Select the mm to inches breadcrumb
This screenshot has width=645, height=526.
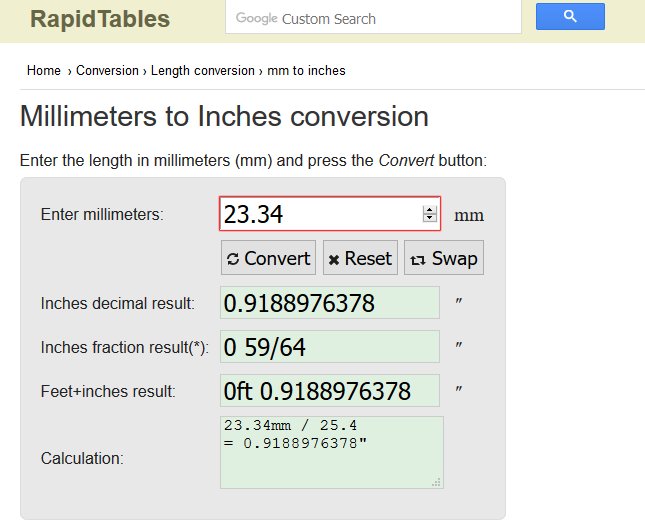click(306, 70)
